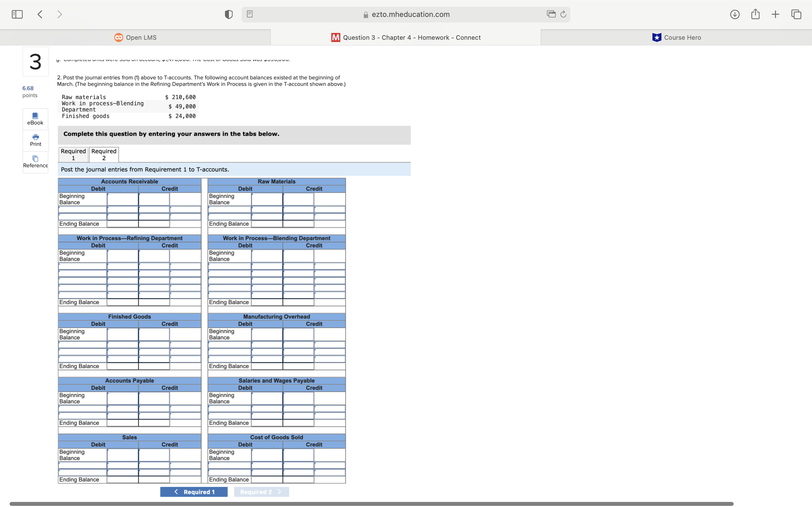The image size is (812, 507).
Task: Click the blue Required 1 navigation button
Action: click(194, 492)
